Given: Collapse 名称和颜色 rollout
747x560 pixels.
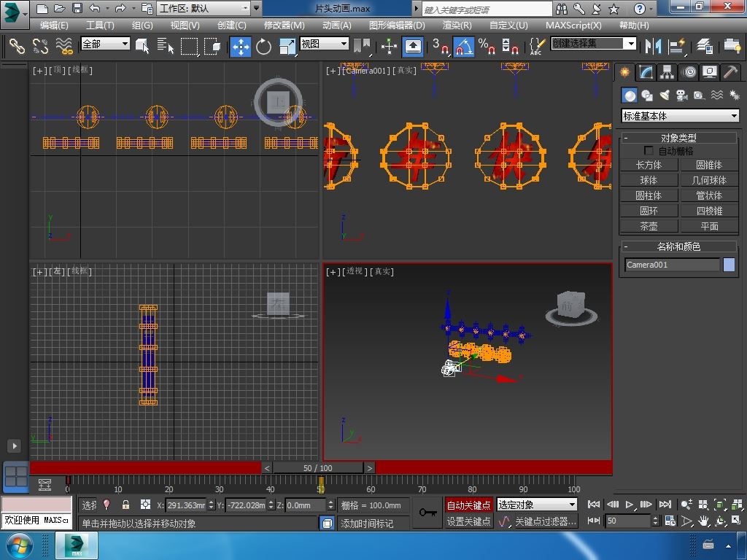Looking at the screenshot, I should coord(679,246).
